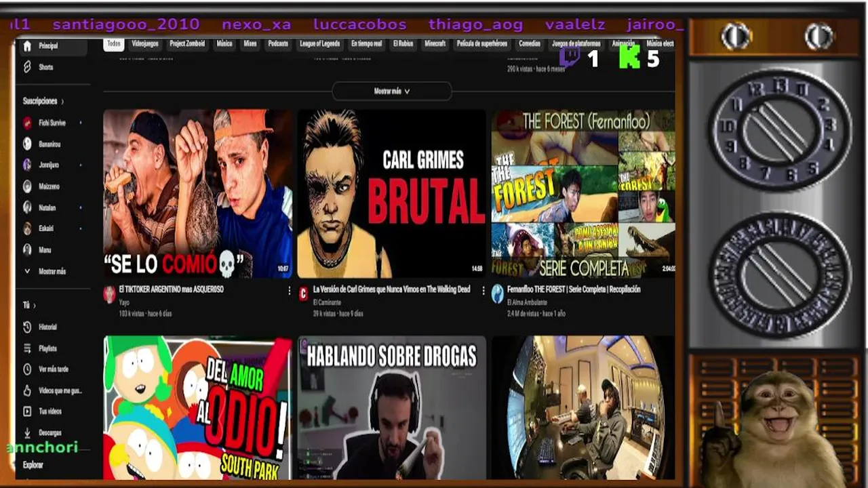868x488 pixels.
Task: Open the Playlists icon
Action: pyautogui.click(x=27, y=348)
